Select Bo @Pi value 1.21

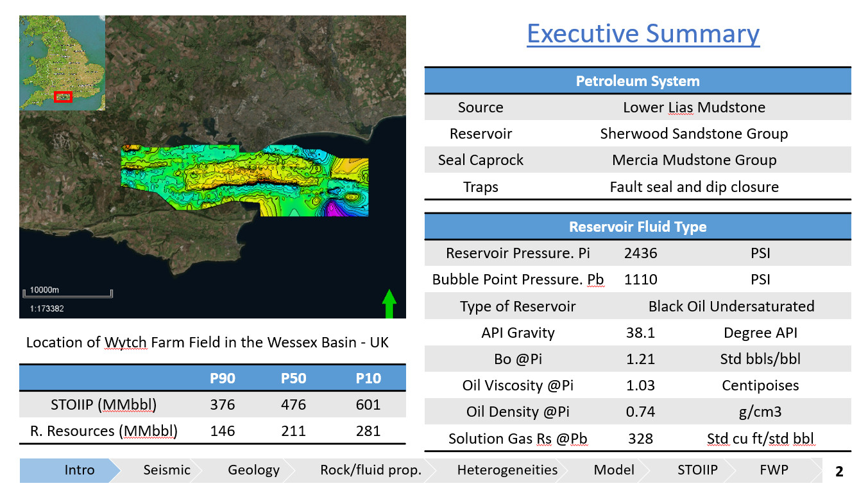point(640,359)
